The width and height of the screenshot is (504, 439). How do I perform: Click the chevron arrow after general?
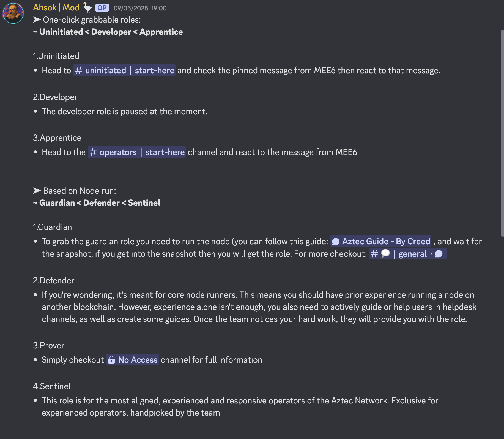click(431, 254)
